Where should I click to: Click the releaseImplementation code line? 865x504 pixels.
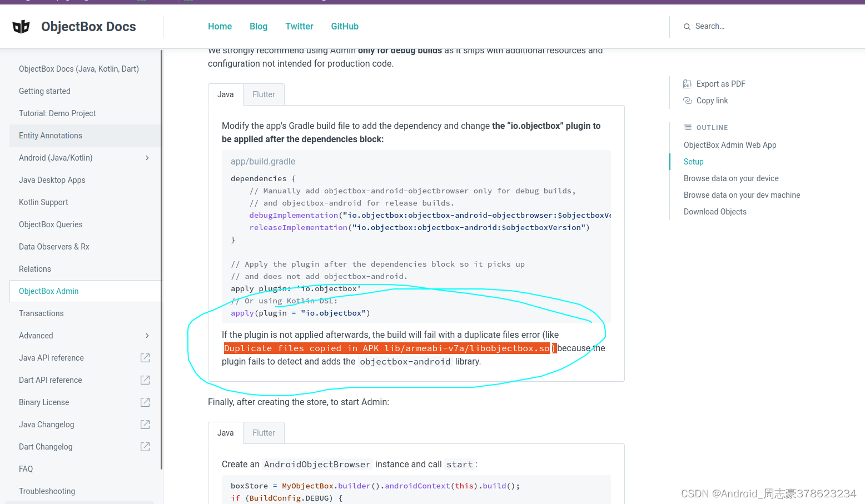point(419,227)
